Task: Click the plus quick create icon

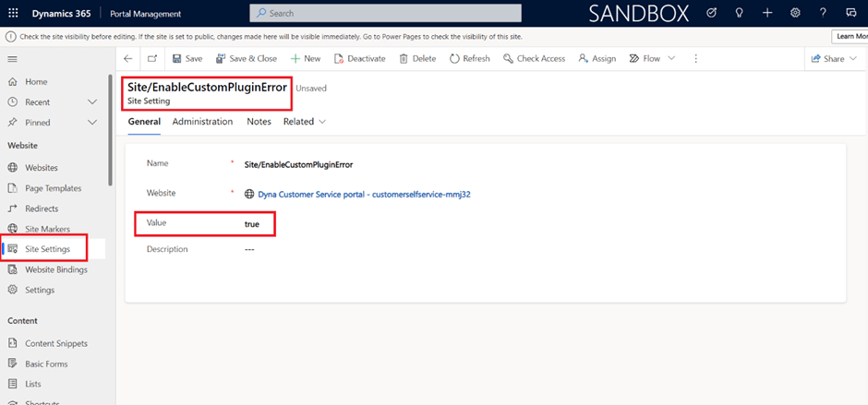Action: pyautogui.click(x=767, y=14)
